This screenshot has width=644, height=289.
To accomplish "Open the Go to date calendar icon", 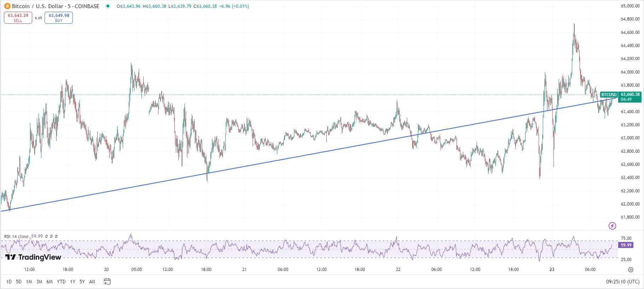I will (x=107, y=282).
